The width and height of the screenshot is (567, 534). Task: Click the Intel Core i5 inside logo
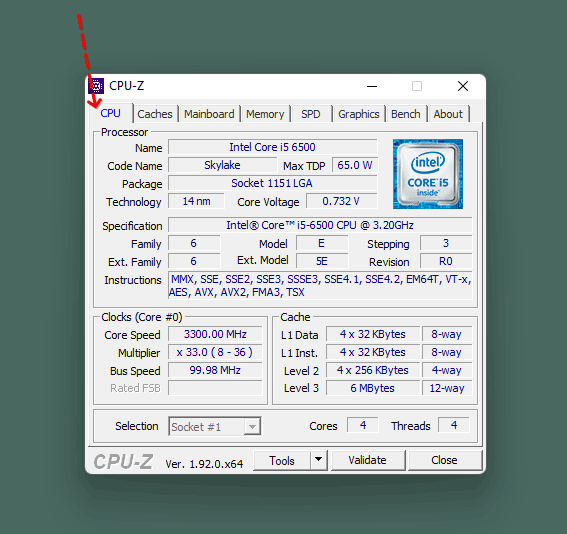428,174
